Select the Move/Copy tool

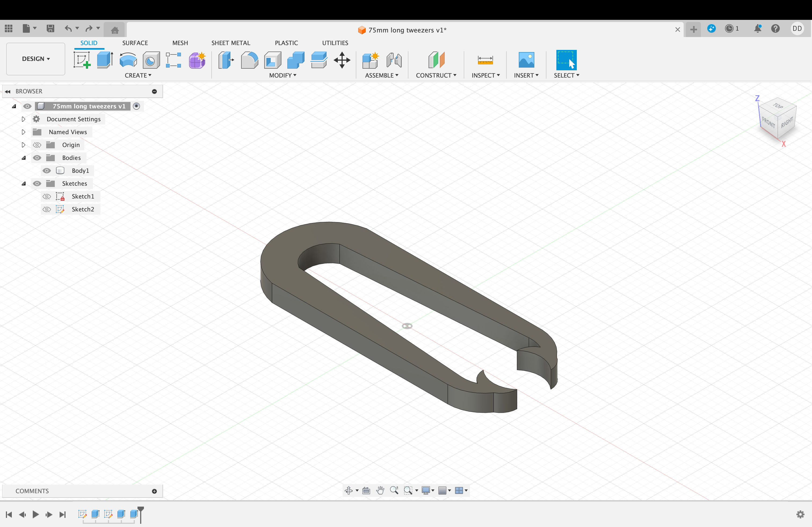pyautogui.click(x=342, y=60)
